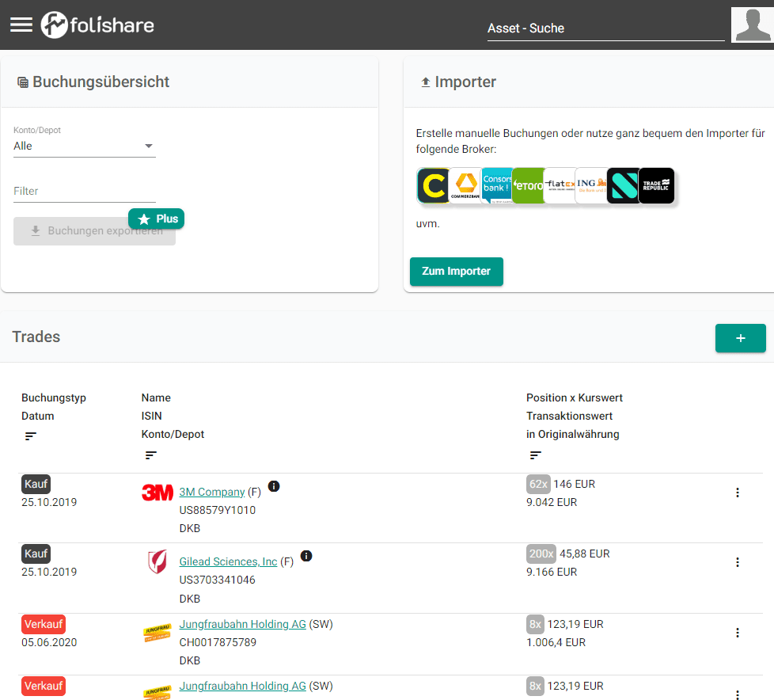Click Jungfraubahn logo in the 05.06.2020 row

tap(157, 633)
